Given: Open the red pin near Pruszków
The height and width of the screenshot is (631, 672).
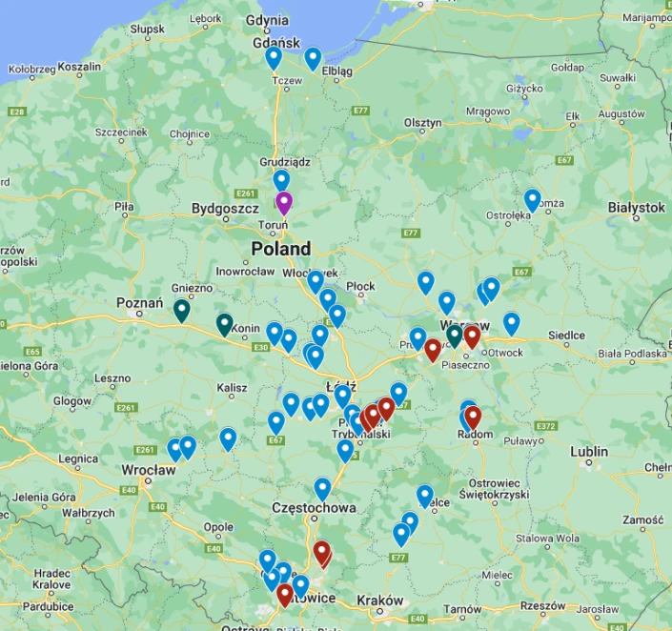Looking at the screenshot, I should tap(433, 350).
